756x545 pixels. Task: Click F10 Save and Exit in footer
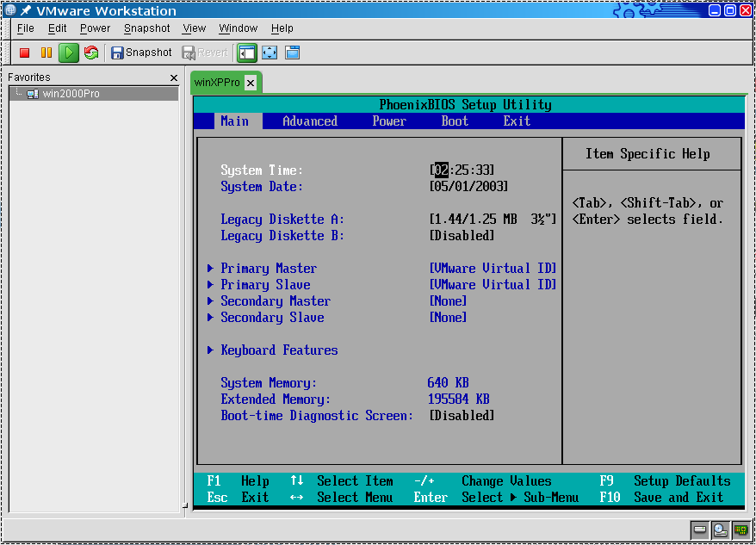pyautogui.click(x=661, y=498)
